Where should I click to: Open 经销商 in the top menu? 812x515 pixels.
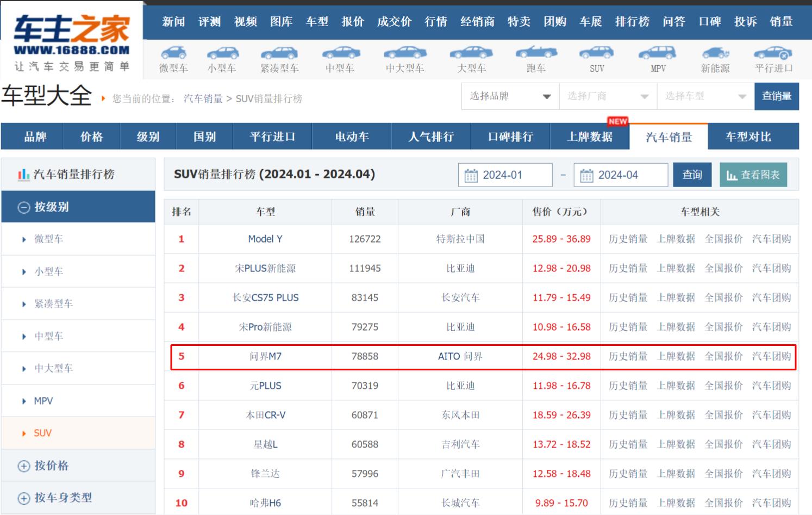coord(477,22)
